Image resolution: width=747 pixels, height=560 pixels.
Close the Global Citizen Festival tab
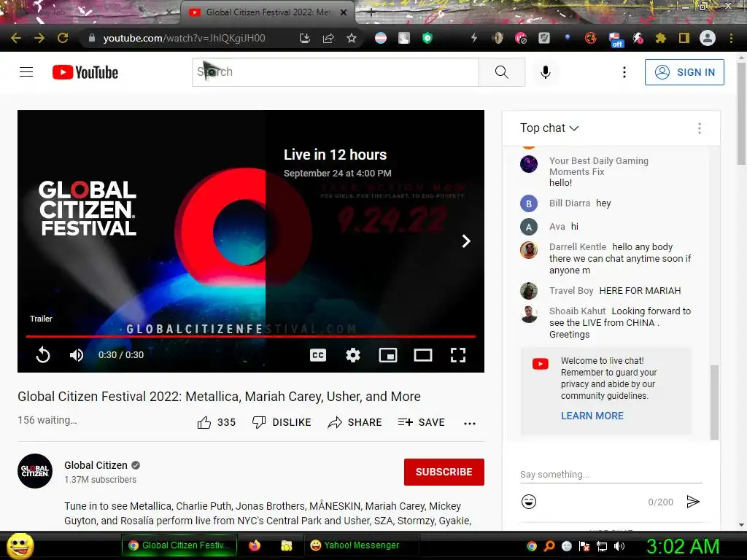344,13
